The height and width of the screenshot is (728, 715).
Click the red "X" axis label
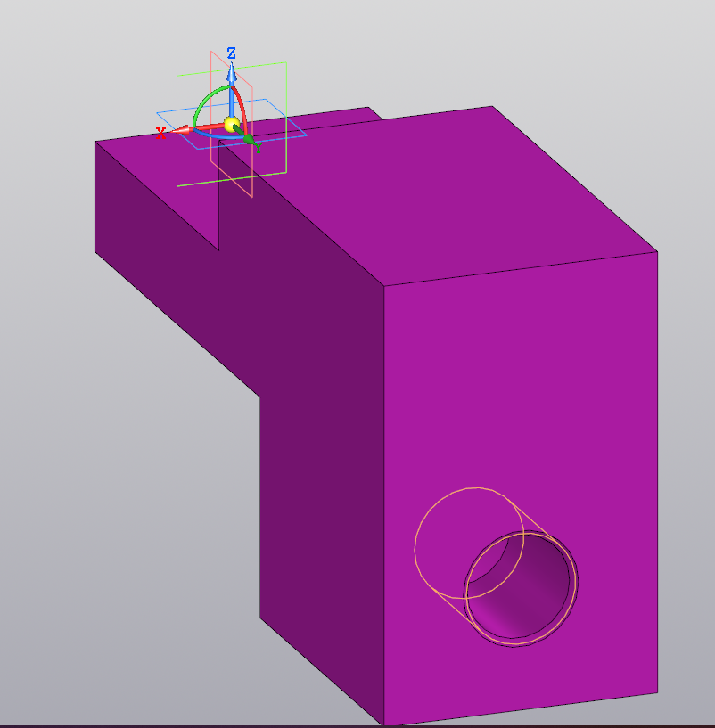160,134
